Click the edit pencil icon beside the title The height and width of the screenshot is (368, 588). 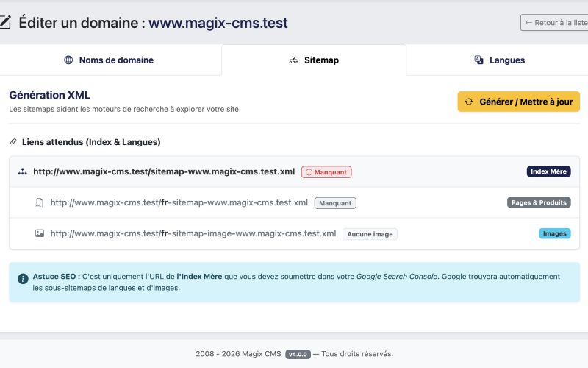click(x=5, y=22)
